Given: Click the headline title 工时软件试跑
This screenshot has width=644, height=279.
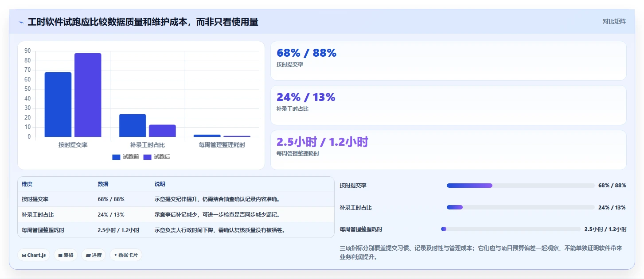Looking at the screenshot, I should pos(143,22).
